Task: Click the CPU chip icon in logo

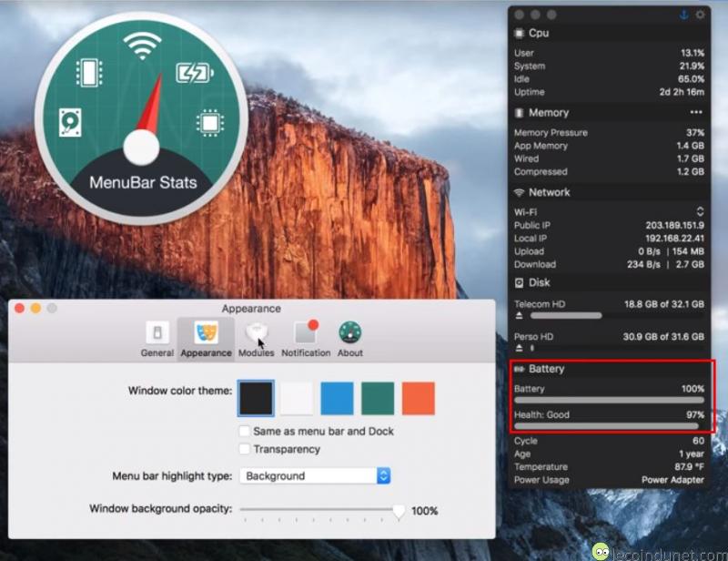Action: pos(210,123)
